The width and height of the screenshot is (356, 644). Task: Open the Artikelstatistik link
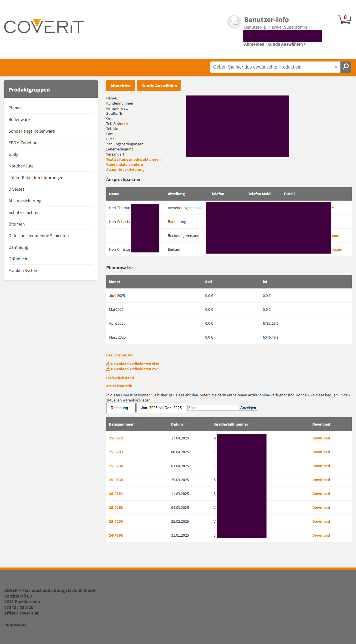tap(119, 386)
